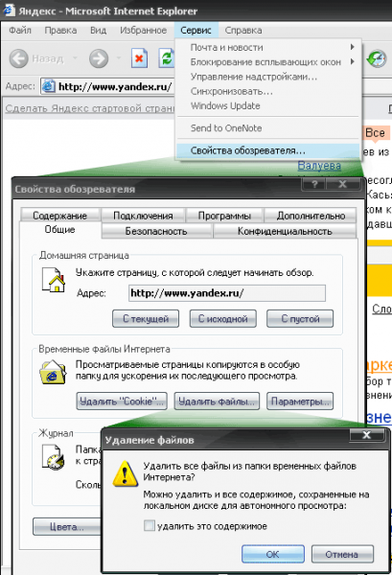This screenshot has height=575, width=392.
Task: Click the Валуева link on Yandex page
Action: (x=319, y=166)
